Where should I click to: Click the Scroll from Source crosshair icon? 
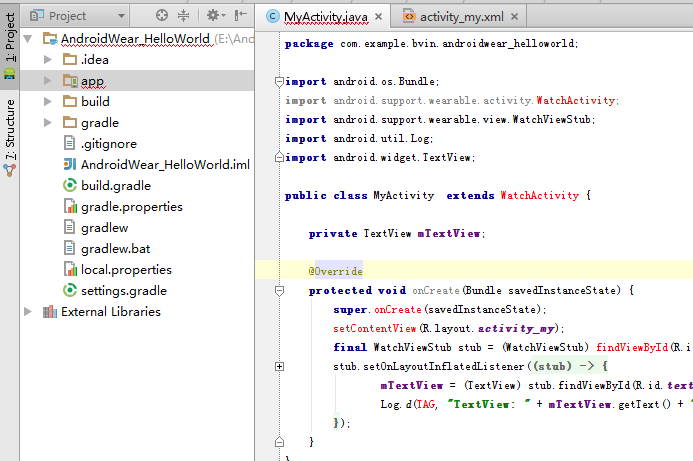click(162, 15)
